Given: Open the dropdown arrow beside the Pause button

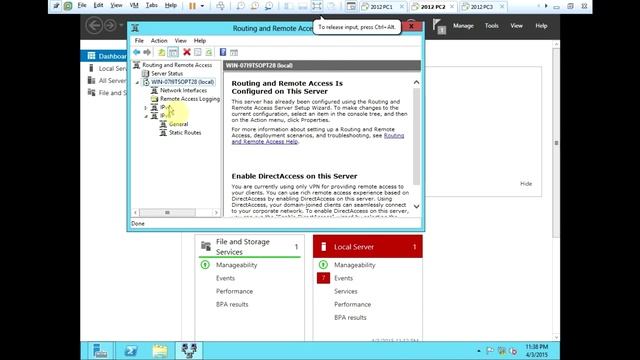Looking at the screenshot, I should pos(202,6).
